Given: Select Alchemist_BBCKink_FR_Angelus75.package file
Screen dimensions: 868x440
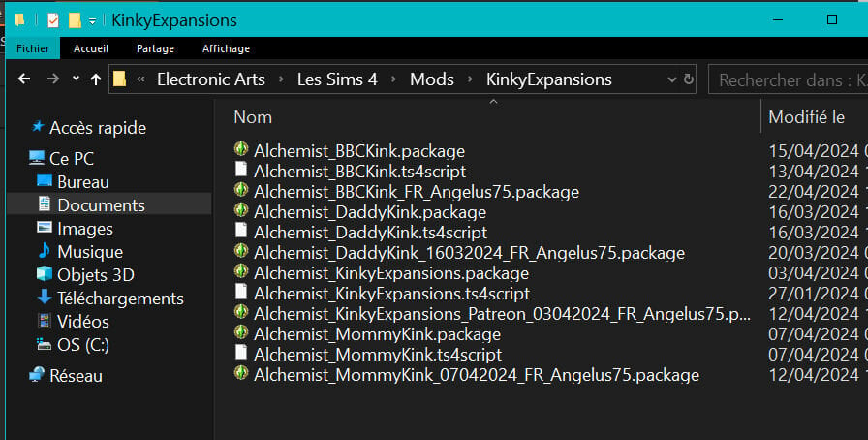Looking at the screenshot, I should point(417,192).
